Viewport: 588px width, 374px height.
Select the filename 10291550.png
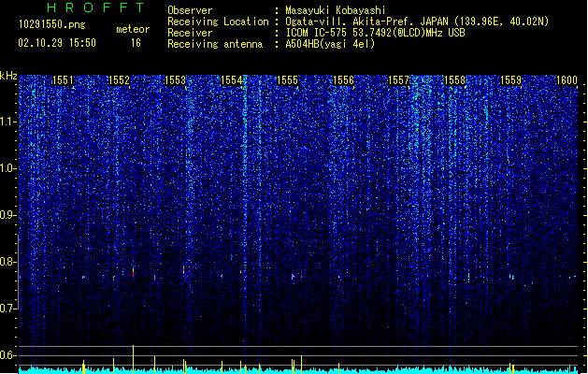tap(51, 24)
